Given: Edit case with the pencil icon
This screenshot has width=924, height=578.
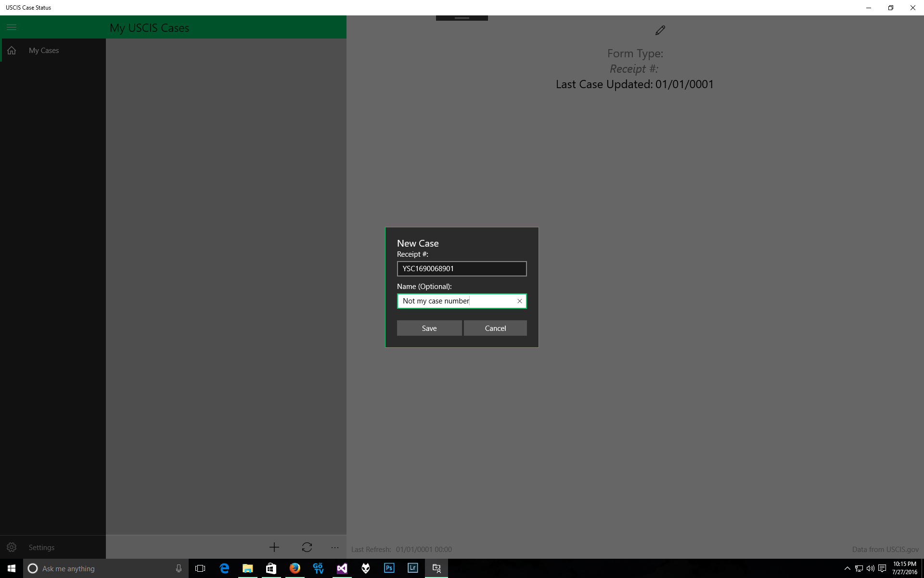Looking at the screenshot, I should click(x=660, y=30).
